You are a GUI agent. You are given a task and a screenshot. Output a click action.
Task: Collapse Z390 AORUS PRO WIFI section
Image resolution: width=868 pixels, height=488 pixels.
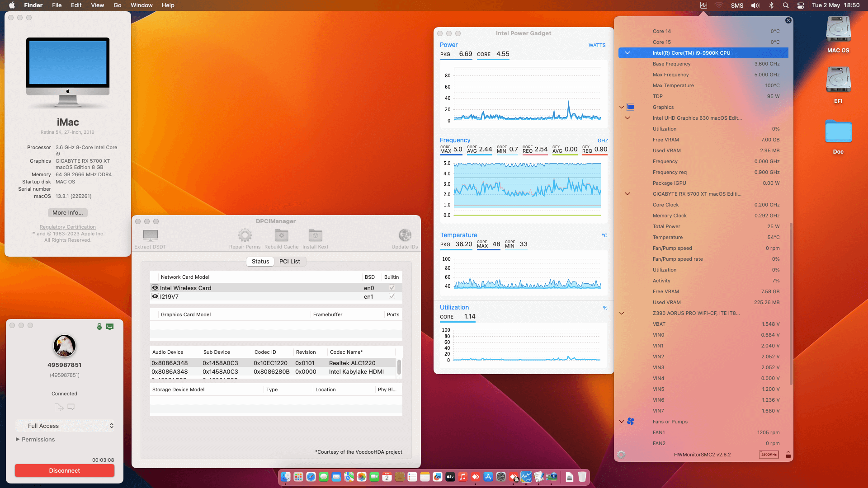coord(622,313)
